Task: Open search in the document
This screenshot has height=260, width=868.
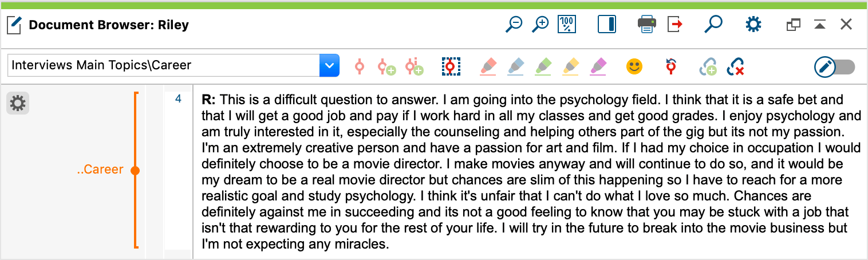Action: (x=713, y=25)
